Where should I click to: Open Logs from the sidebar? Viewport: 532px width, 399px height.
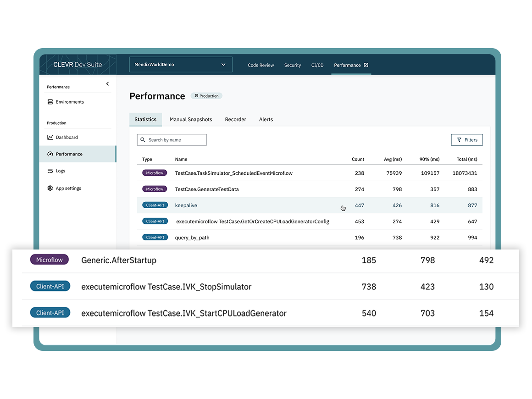(61, 171)
